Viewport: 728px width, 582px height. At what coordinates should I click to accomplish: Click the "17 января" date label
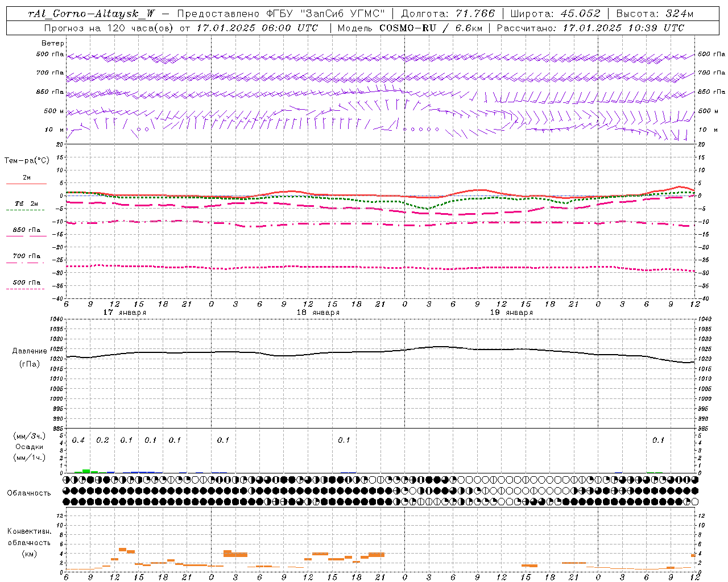[125, 313]
